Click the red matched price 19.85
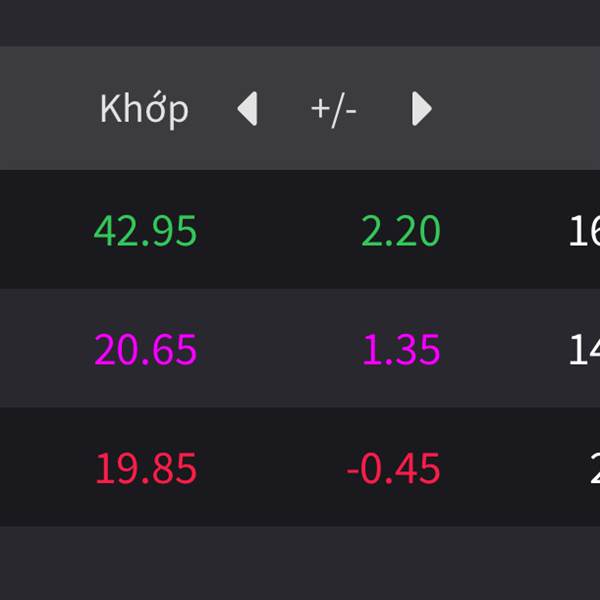This screenshot has width=600, height=600. point(146,468)
